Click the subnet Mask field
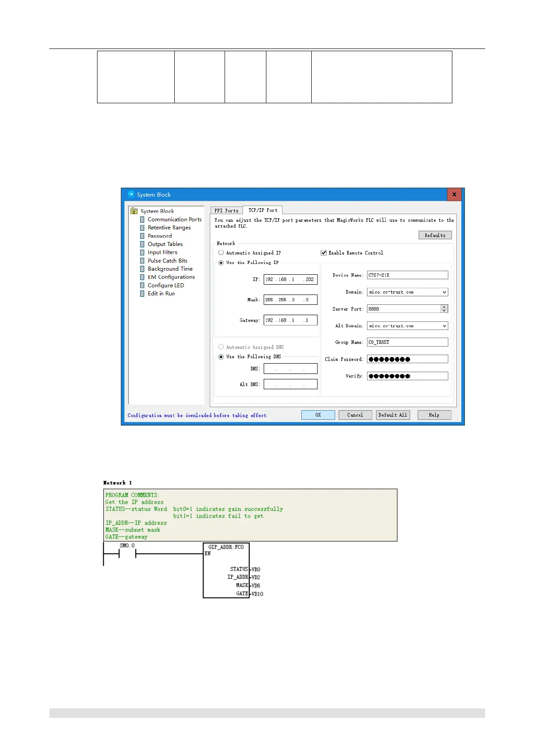This screenshot has height=756, width=535. [291, 299]
